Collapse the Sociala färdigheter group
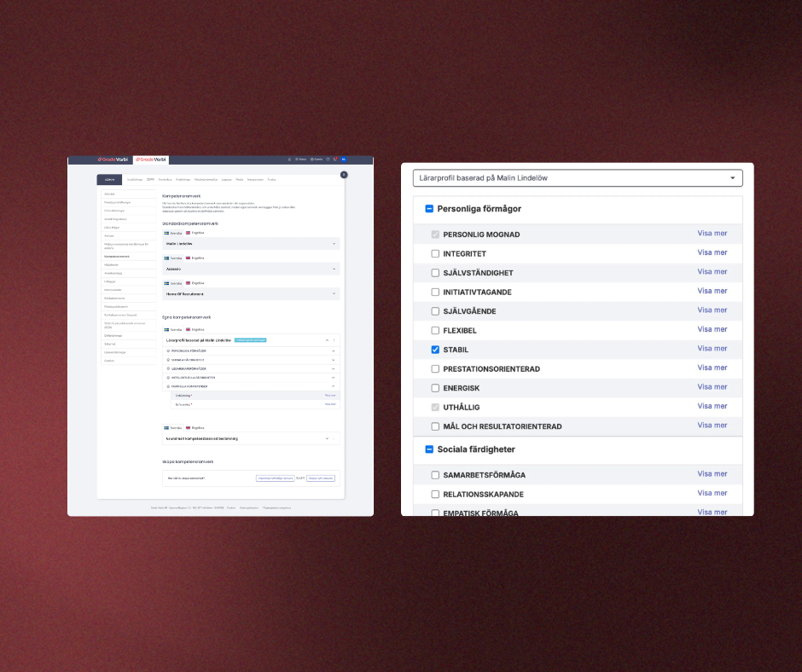 click(x=429, y=449)
